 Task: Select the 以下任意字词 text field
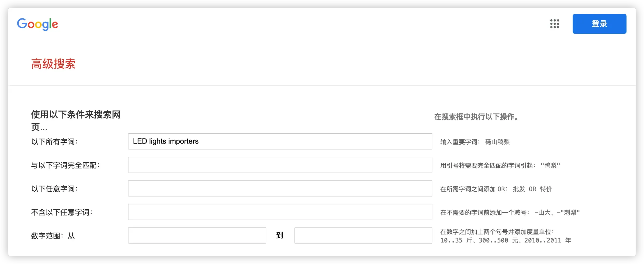tap(280, 189)
